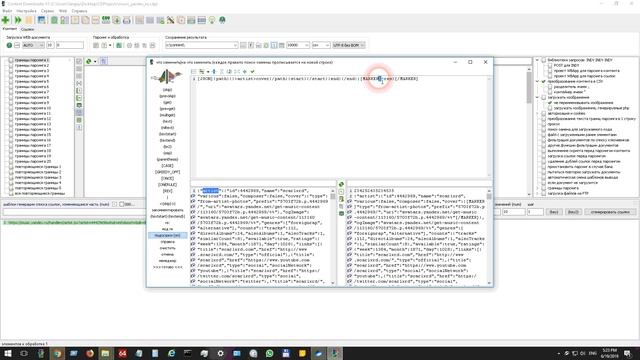Toggle checkbox for границы парсинга 1
The image size is (640, 360).
point(11,60)
